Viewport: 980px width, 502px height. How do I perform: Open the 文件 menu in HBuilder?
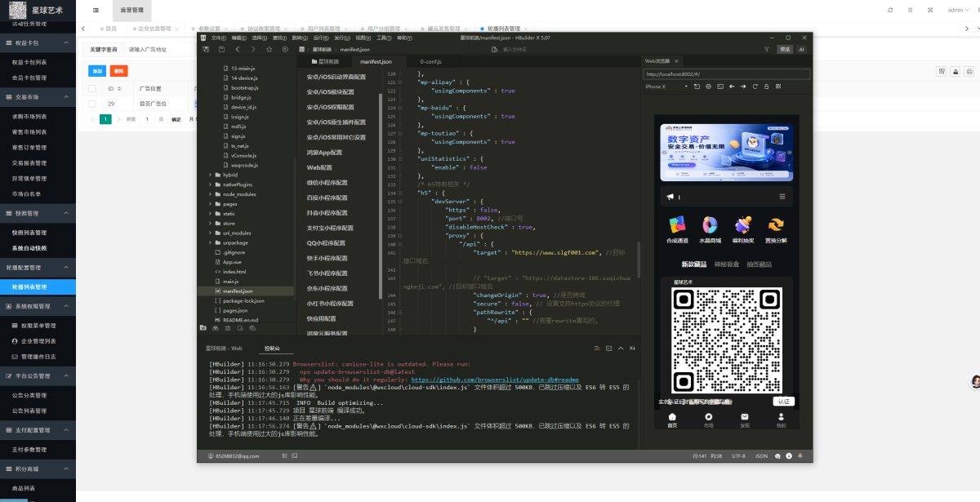click(218, 38)
